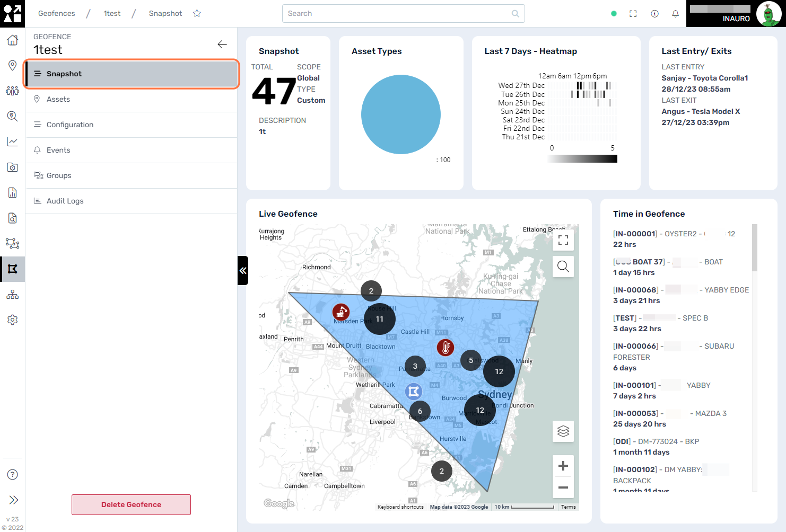Open the people group icon in the sidebar

12,91
